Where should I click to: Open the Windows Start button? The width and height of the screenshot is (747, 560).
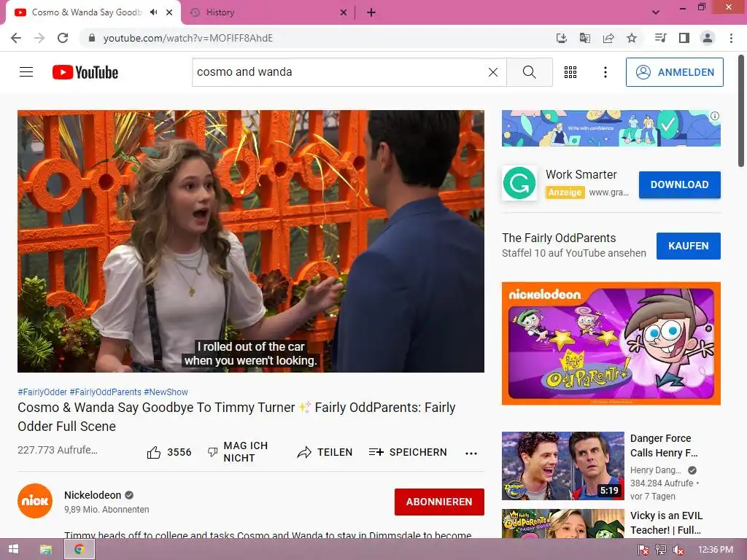[x=13, y=550]
